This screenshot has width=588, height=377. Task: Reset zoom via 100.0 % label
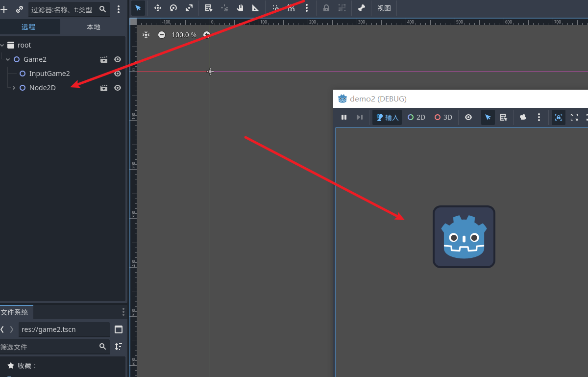pyautogui.click(x=184, y=35)
